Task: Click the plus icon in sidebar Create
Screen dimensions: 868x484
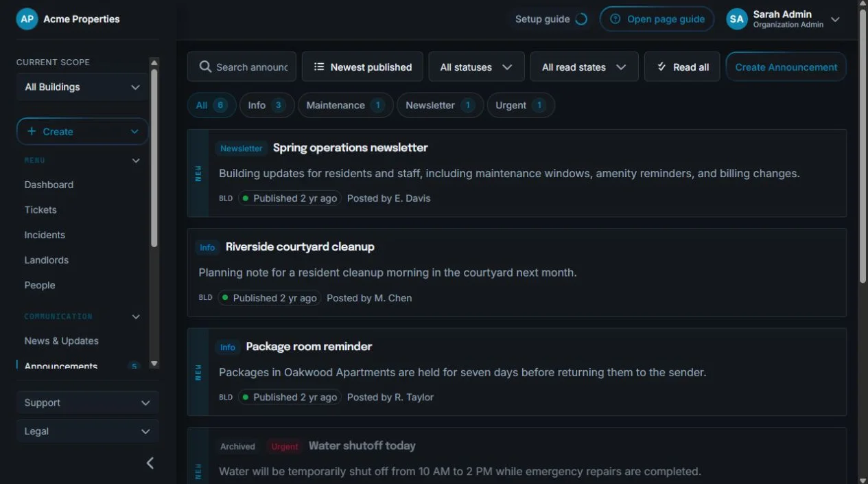Action: click(x=32, y=131)
